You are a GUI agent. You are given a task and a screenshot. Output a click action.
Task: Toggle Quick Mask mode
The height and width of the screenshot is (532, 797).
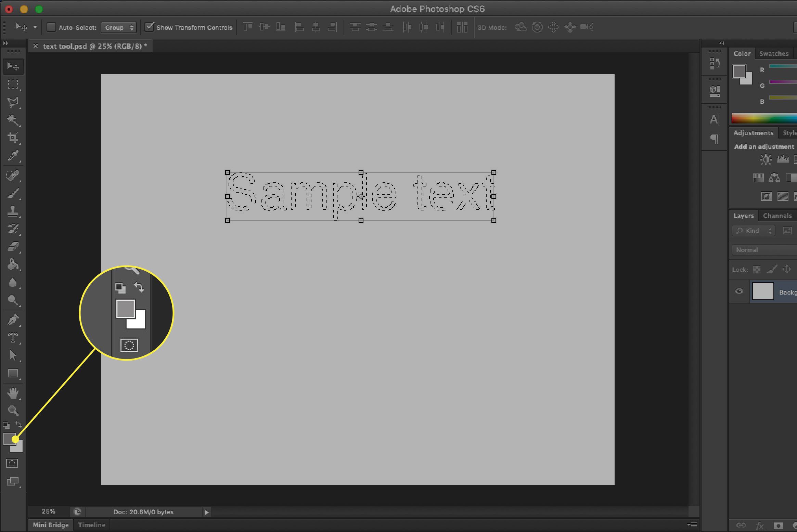tap(12, 463)
